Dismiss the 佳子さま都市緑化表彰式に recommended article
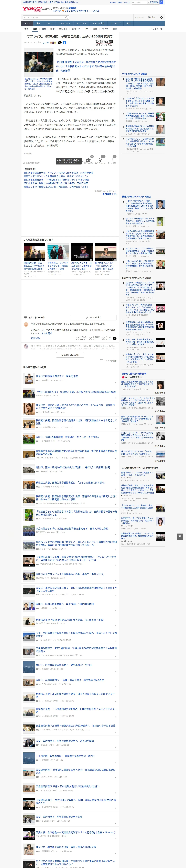The height and width of the screenshot is (868, 186). click(115, 383)
